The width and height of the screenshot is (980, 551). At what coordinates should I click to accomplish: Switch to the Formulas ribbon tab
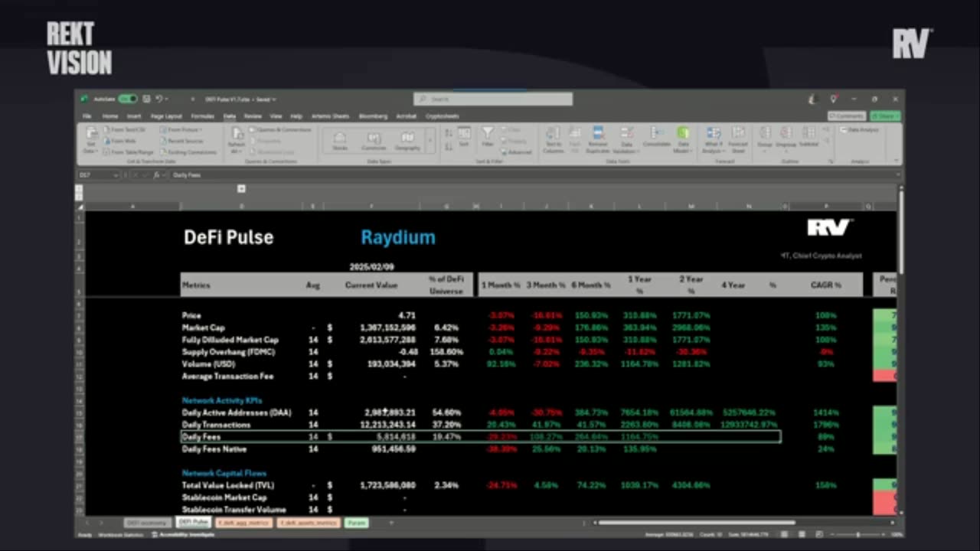pyautogui.click(x=203, y=116)
